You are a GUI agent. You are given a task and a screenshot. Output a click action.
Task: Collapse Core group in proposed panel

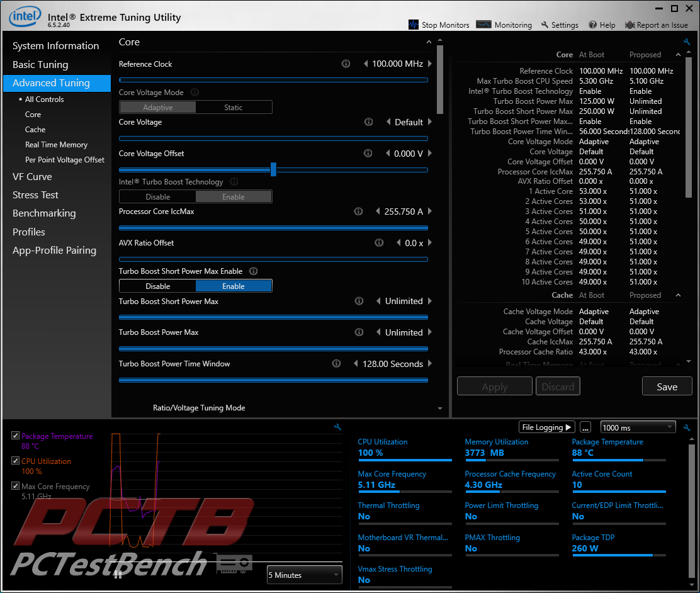[x=678, y=55]
